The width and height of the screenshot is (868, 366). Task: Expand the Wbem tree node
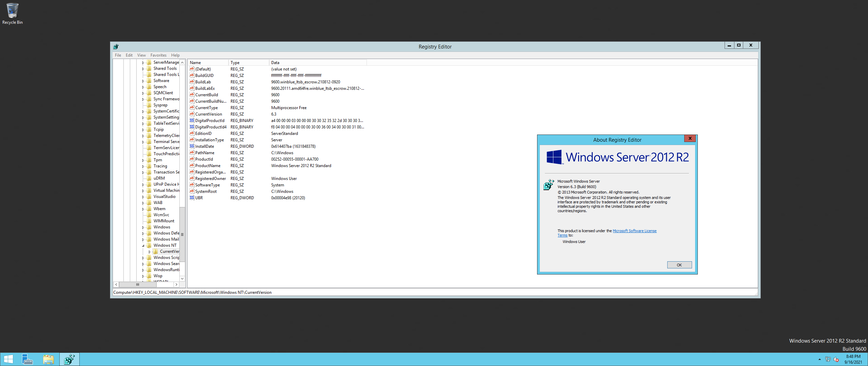tap(143, 209)
